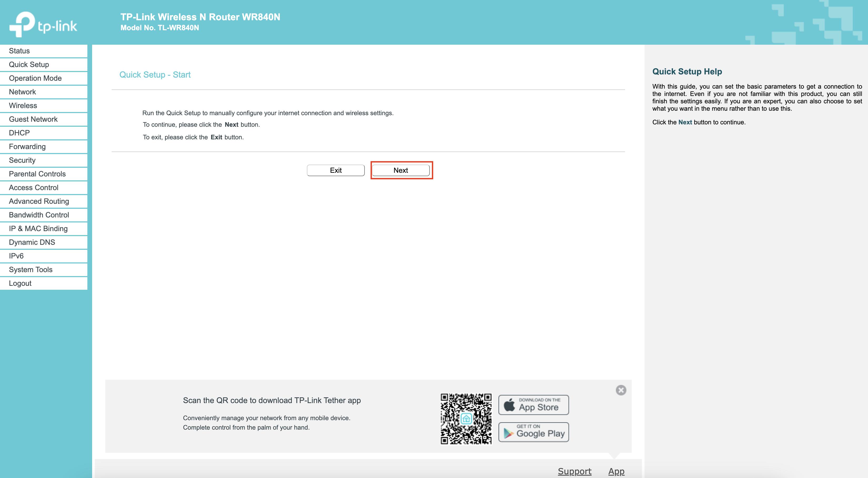
Task: Click the Exit button
Action: [x=336, y=170]
